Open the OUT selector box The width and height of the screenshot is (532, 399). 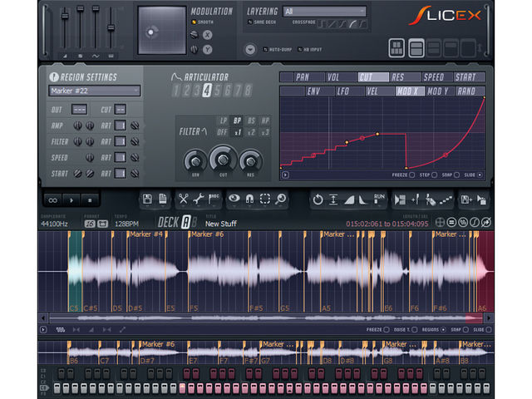tap(80, 109)
